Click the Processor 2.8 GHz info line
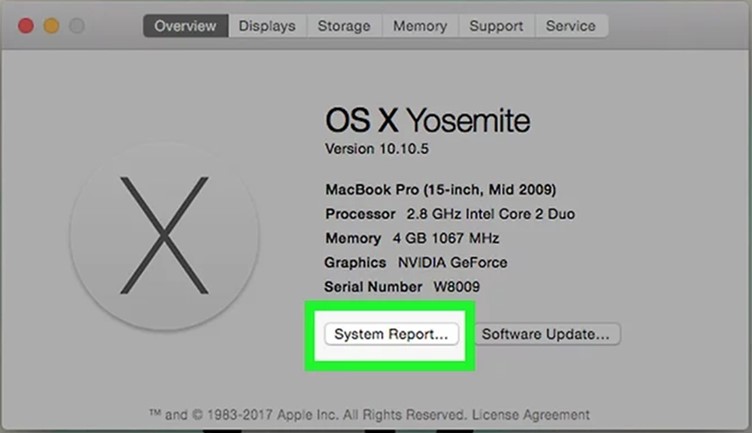752x433 pixels. [x=450, y=214]
